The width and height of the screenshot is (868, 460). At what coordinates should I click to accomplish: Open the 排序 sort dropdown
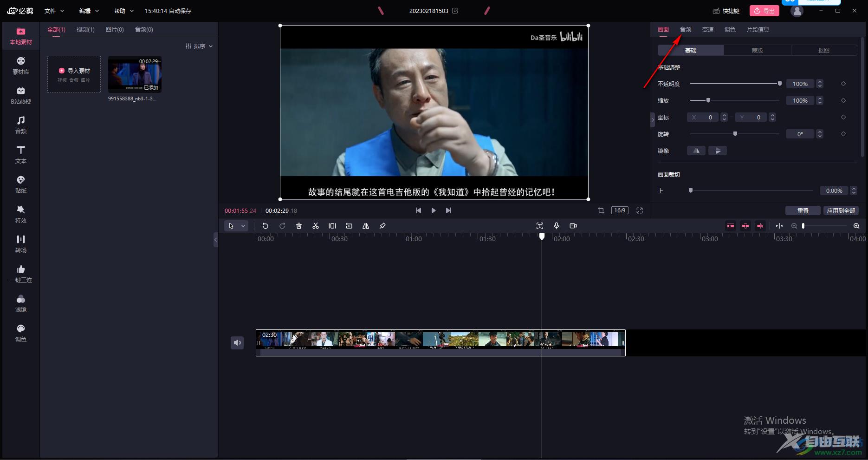pyautogui.click(x=199, y=46)
